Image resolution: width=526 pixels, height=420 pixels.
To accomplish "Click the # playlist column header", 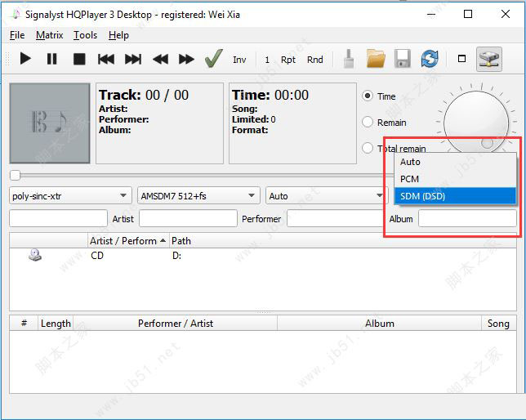I will tap(24, 324).
